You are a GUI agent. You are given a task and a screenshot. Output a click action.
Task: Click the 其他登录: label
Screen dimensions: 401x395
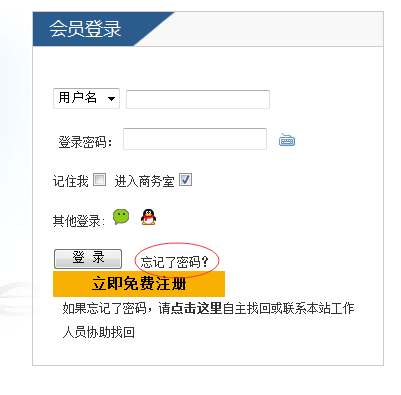point(79,221)
